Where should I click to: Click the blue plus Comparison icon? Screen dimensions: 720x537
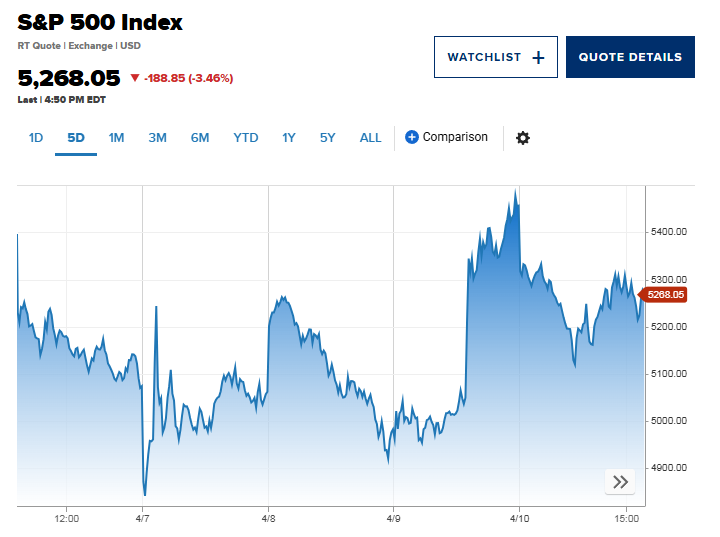tap(412, 137)
